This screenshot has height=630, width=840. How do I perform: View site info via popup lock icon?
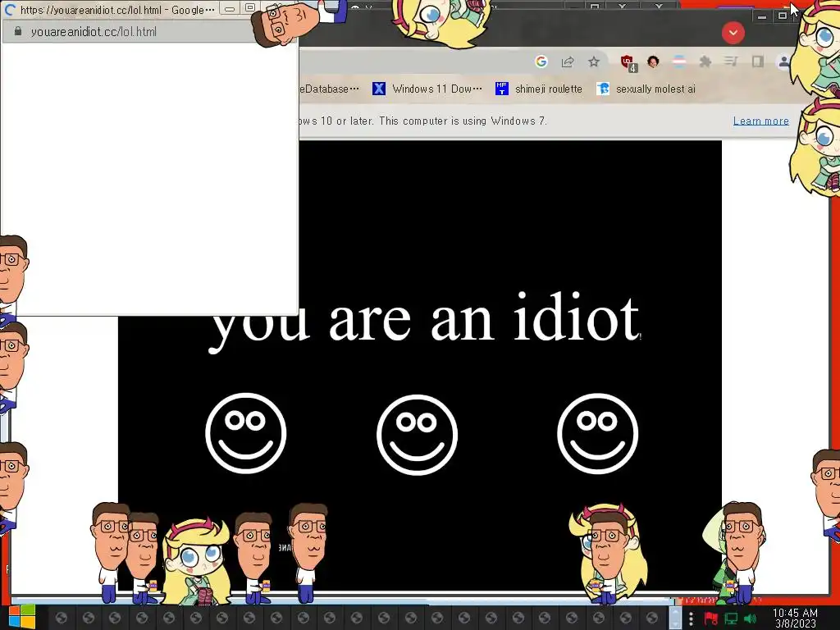pos(18,32)
